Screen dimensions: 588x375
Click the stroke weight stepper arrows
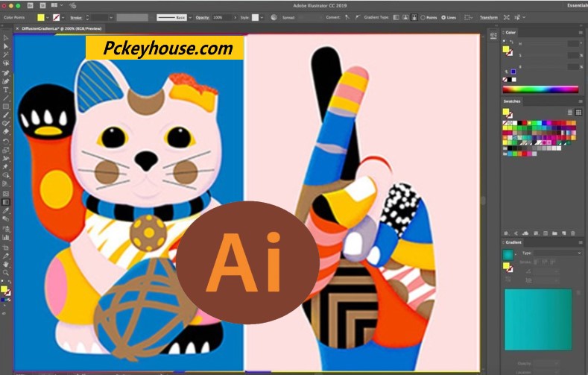coord(87,18)
